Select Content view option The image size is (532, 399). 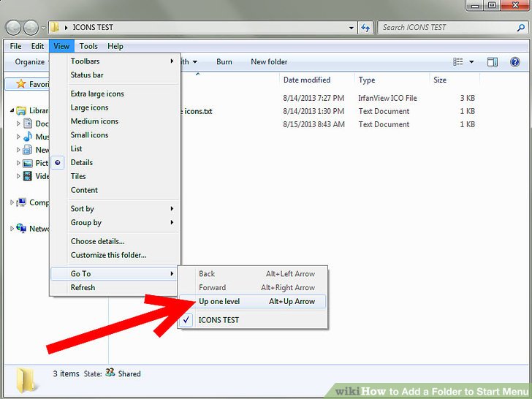115,190
